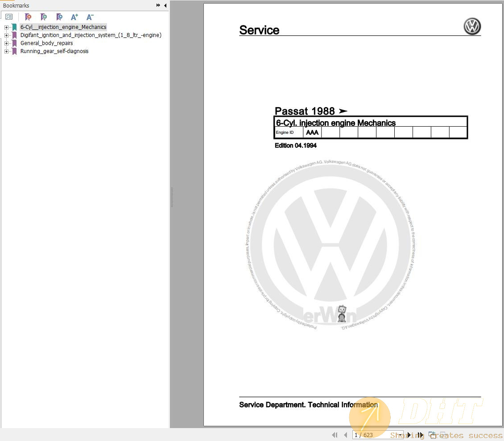Click the 'AAA' engine ID cell
The height and width of the screenshot is (441, 504).
click(x=312, y=132)
